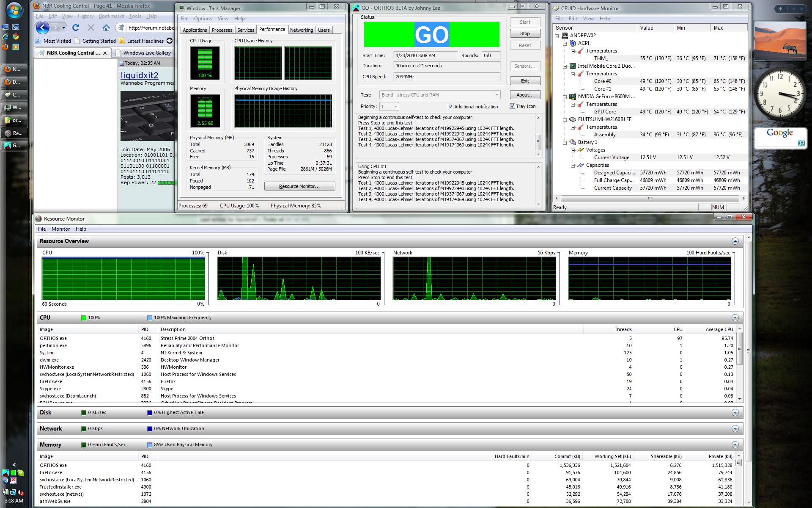Open the Monitor menu in Resource Monitor
This screenshot has height=508, width=812.
click(60, 229)
